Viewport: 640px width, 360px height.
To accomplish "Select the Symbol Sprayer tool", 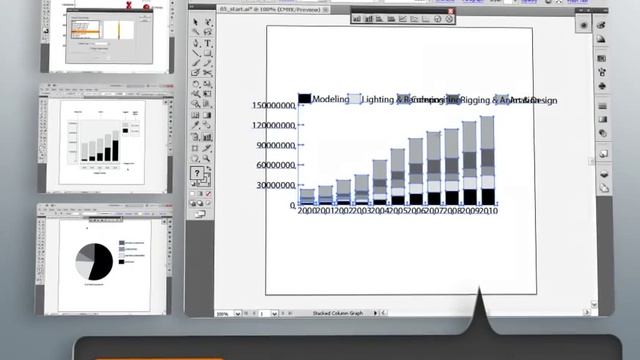I will [196, 137].
